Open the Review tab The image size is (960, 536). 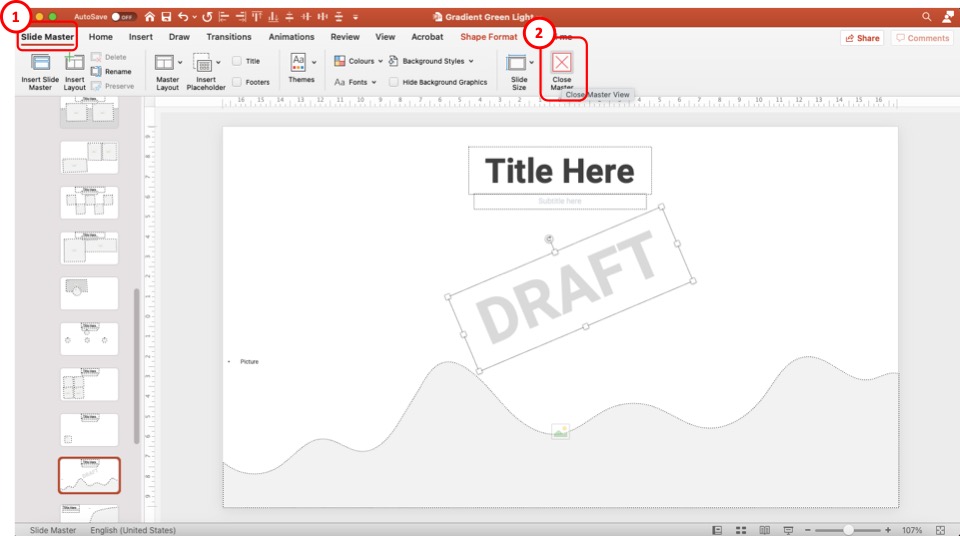pyautogui.click(x=345, y=37)
